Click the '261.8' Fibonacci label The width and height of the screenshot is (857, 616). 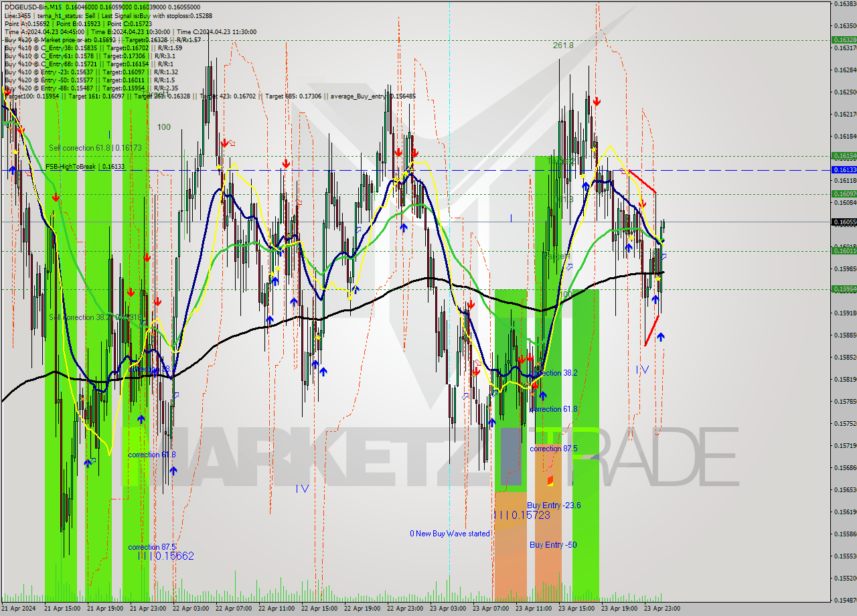coord(563,46)
